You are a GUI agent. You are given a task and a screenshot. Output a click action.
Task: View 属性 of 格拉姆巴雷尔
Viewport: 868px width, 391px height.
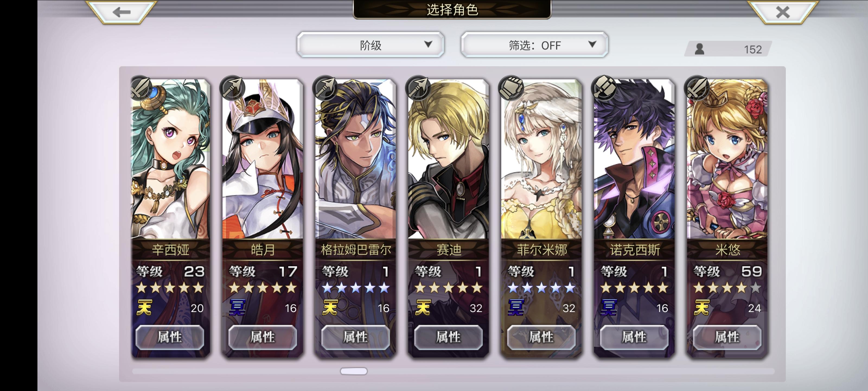[x=356, y=337]
